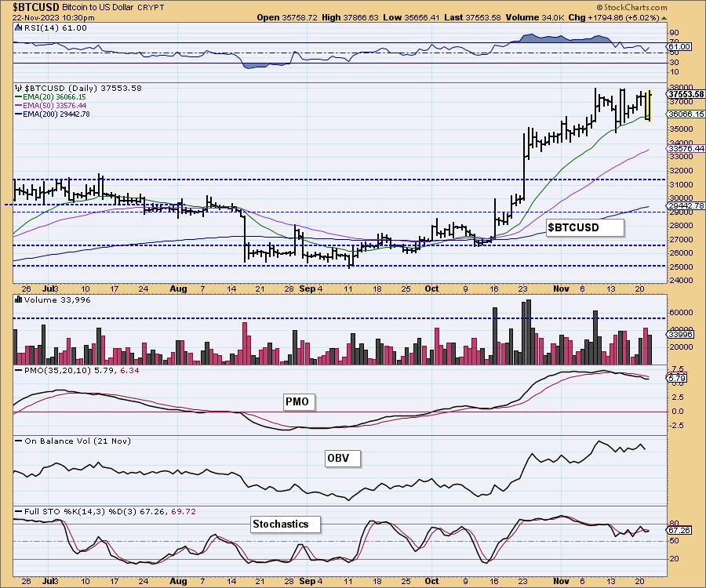Click the 61.00 RSI value tag on axis
This screenshot has width=706, height=588.
tap(679, 46)
